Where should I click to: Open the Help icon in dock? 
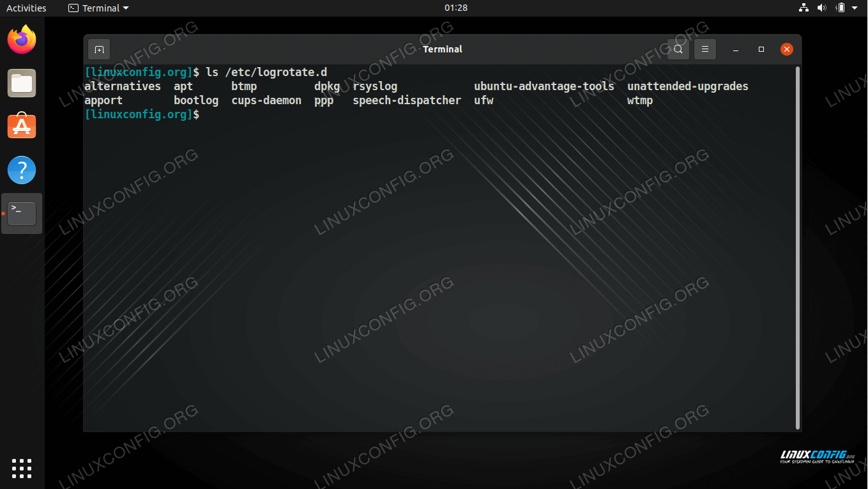(22, 170)
